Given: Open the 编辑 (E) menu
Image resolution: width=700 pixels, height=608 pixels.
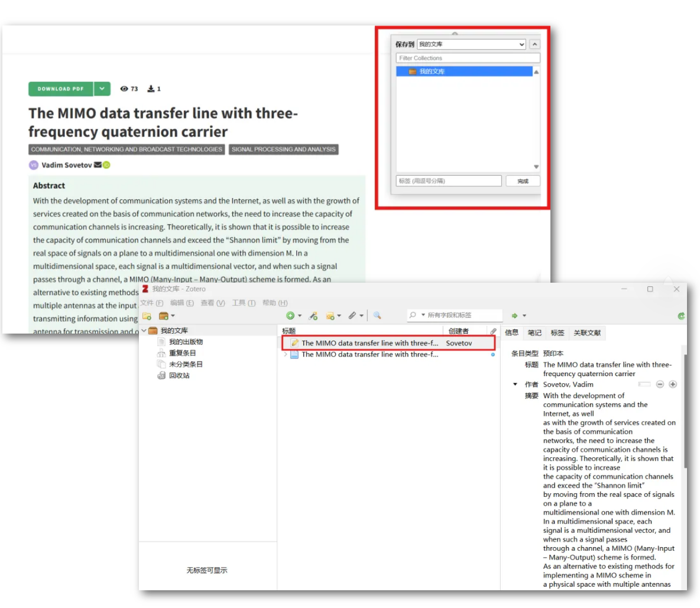Looking at the screenshot, I should tap(182, 303).
